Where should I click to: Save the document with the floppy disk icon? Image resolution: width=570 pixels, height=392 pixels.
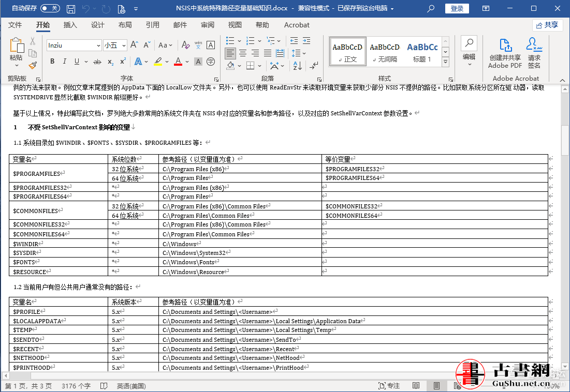(71, 9)
